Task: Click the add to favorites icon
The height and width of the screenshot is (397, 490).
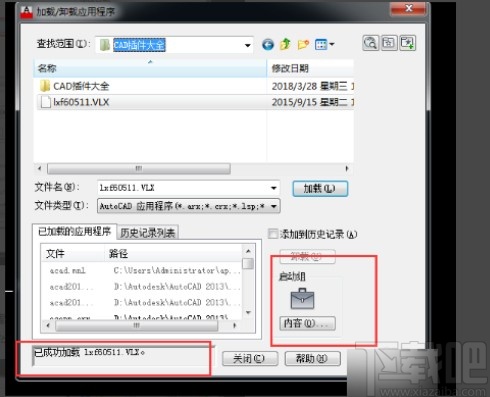Action: 407,43
